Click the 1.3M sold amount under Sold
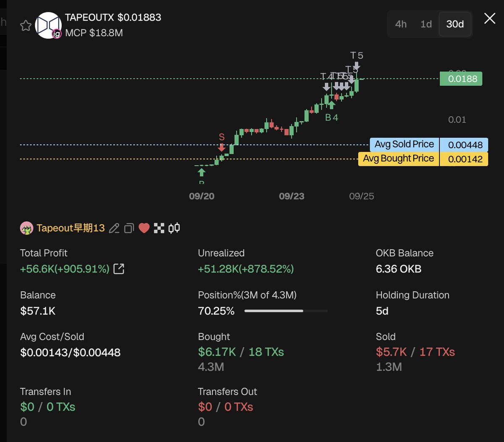504x442 pixels. (389, 367)
